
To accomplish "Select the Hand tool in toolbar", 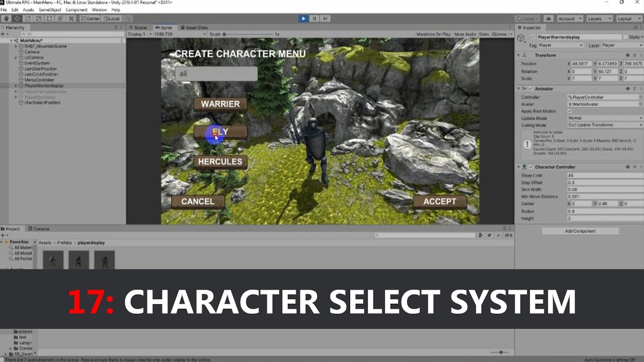I will (7, 19).
